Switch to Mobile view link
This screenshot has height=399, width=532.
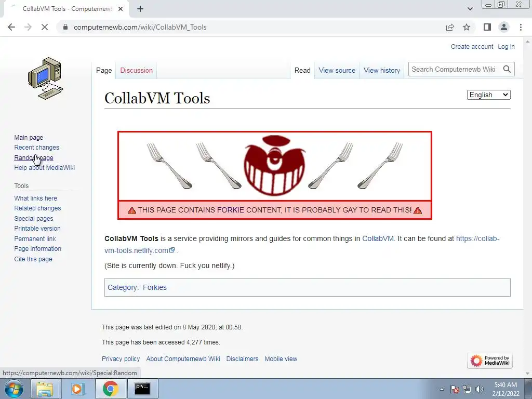click(x=281, y=358)
